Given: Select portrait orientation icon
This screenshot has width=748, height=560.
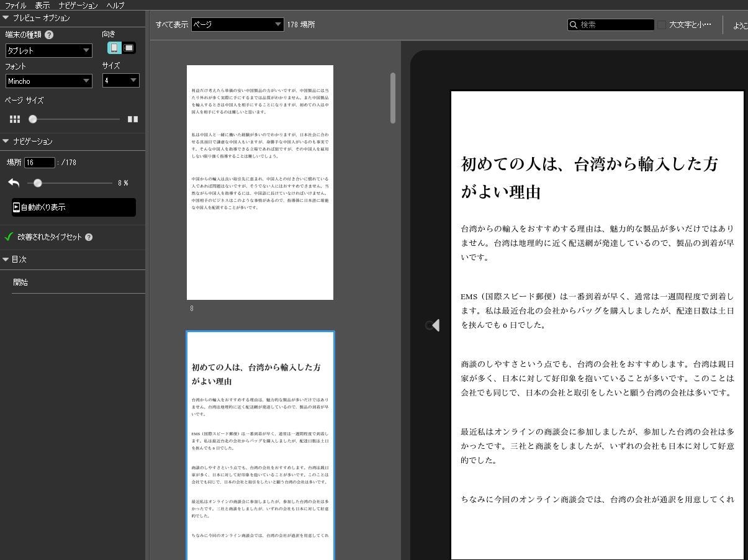Looking at the screenshot, I should pos(114,48).
